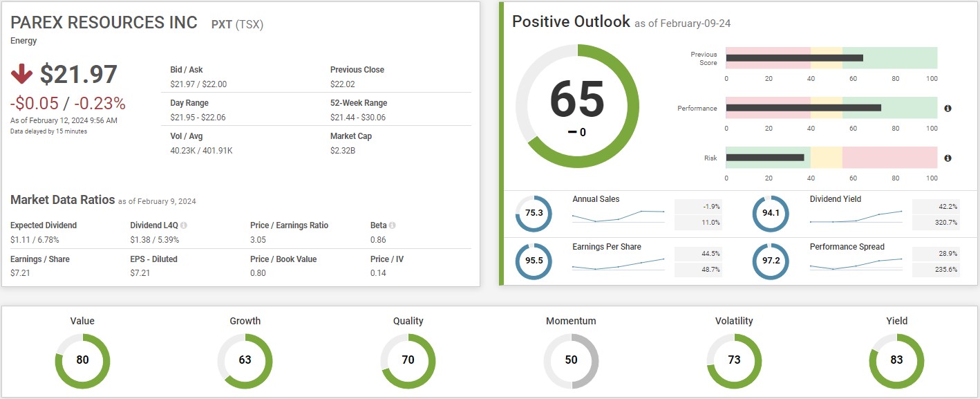980x399 pixels.
Task: Click the Price / Book Value figure 0.80
Action: pyautogui.click(x=258, y=273)
